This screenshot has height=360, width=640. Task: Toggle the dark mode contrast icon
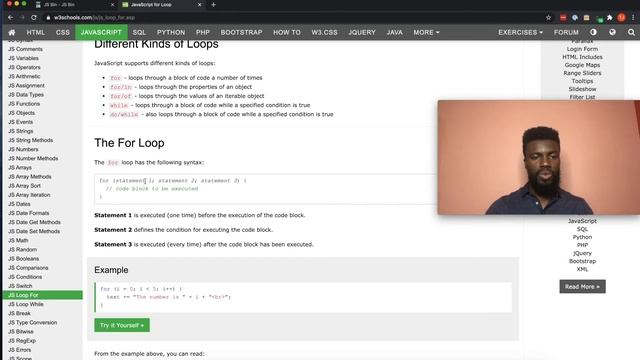click(593, 32)
